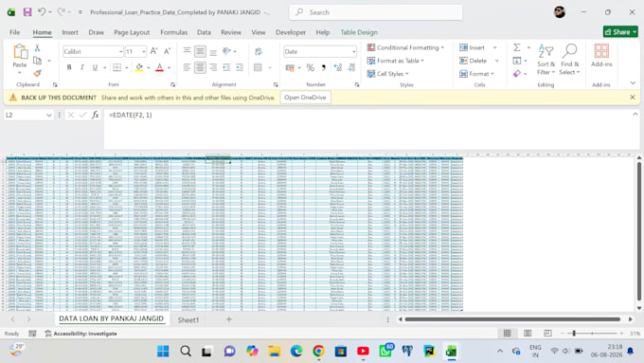Toggle Align Left
The height and width of the screenshot is (363, 644).
tap(187, 67)
